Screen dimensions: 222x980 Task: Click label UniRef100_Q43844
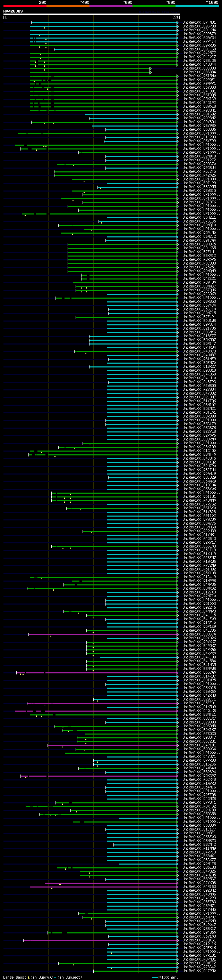pos(199,64)
